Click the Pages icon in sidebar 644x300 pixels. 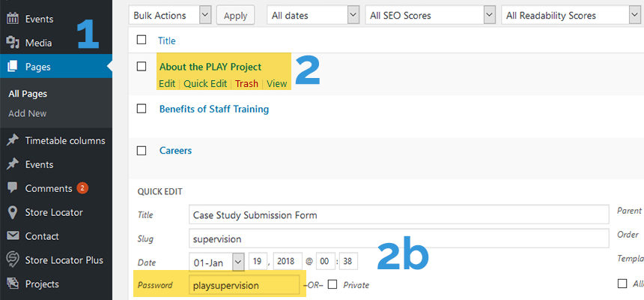(13, 66)
